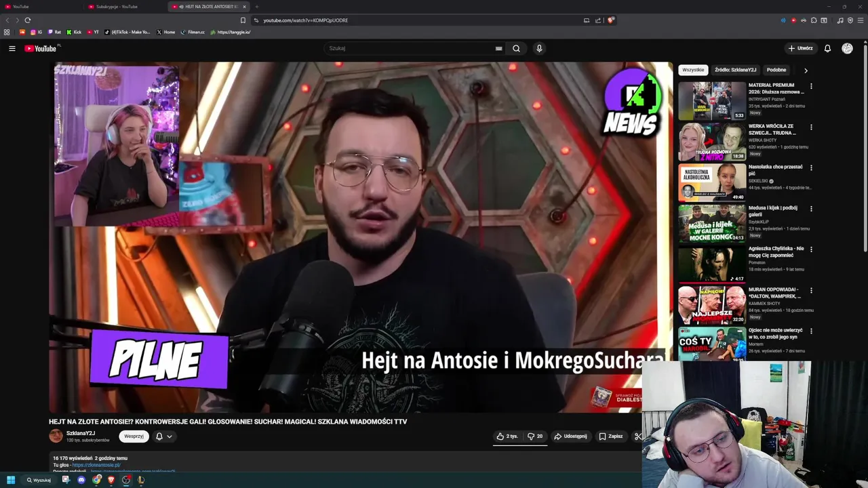Open the Brave VPN shield icon
This screenshot has width=868, height=488.
click(850, 20)
